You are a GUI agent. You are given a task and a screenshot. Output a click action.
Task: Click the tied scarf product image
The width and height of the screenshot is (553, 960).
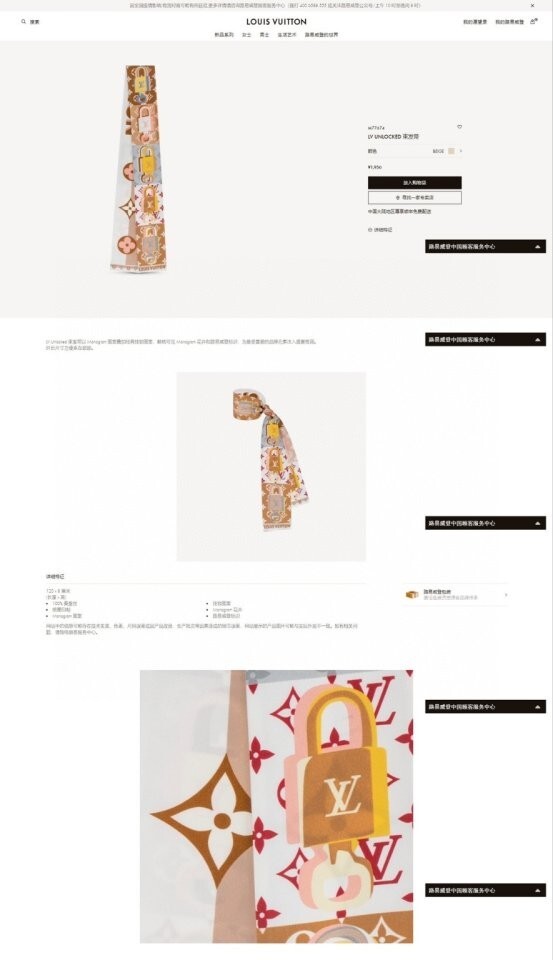271,467
